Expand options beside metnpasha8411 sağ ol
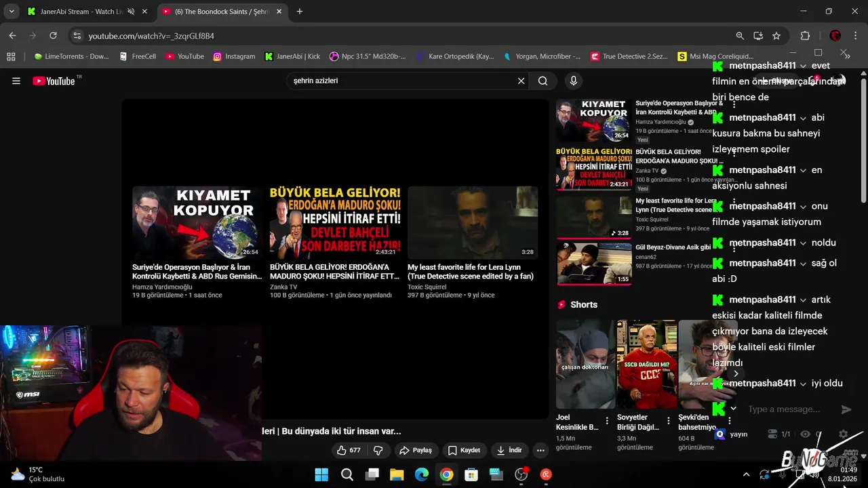Viewport: 868px width, 488px height. pyautogui.click(x=804, y=263)
